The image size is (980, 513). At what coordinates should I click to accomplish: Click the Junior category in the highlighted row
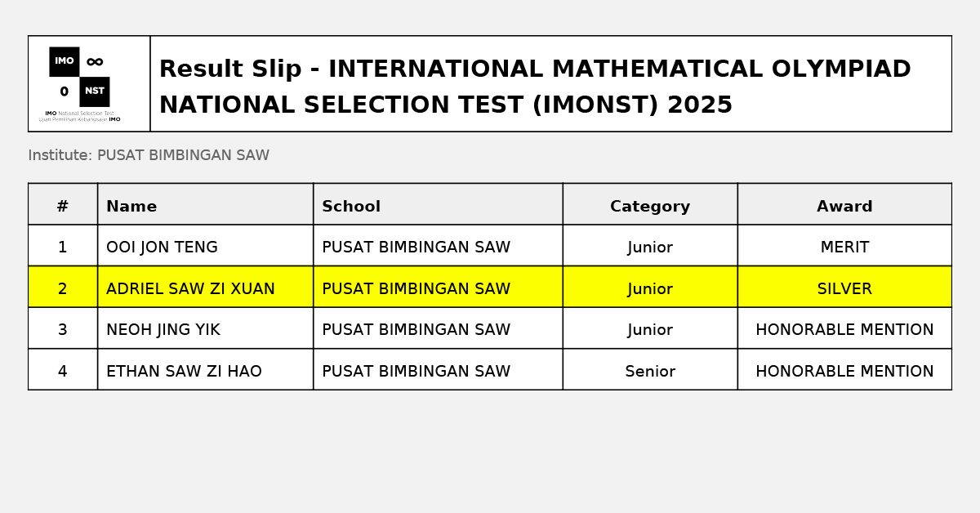(x=650, y=289)
